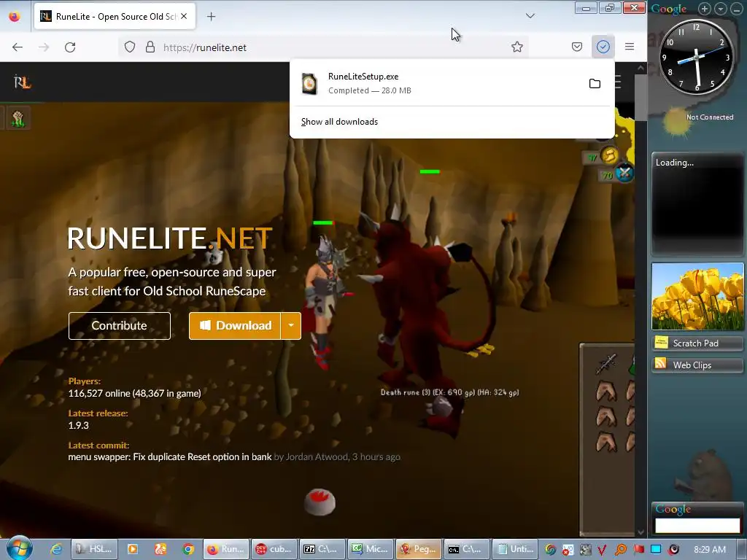This screenshot has width=747, height=560.
Task: Click the orange Download button
Action: point(235,326)
